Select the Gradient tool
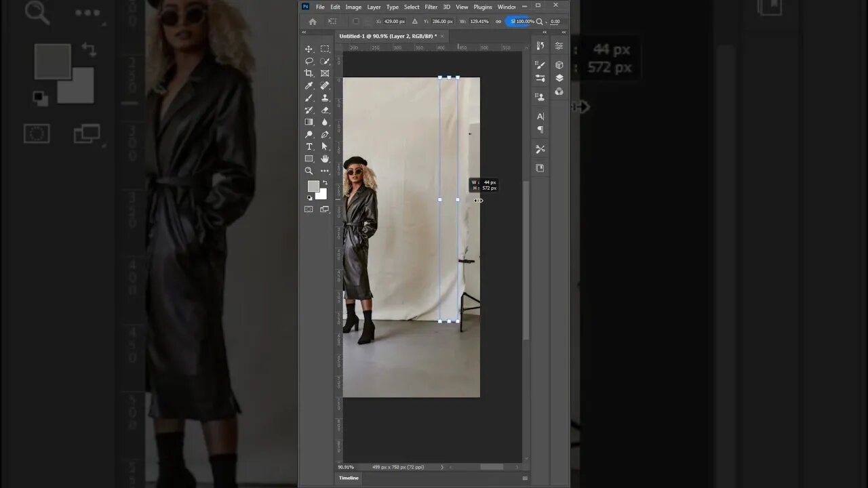Screen dimensions: 868x488 click(309, 122)
